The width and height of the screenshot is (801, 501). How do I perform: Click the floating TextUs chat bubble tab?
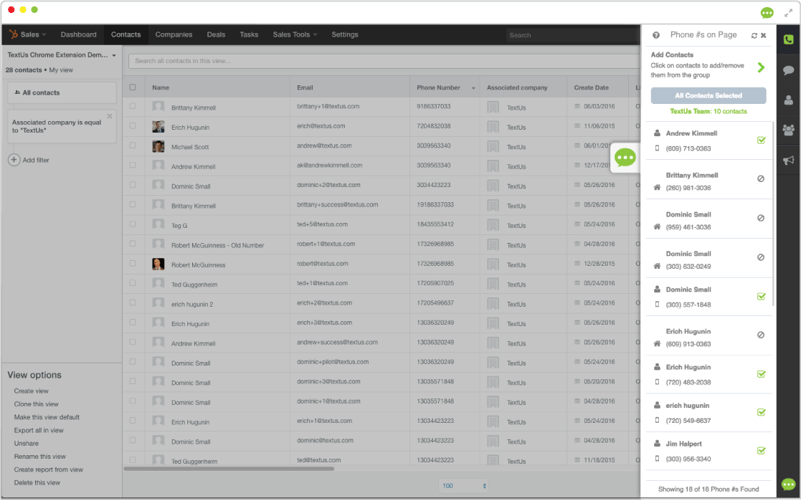625,157
